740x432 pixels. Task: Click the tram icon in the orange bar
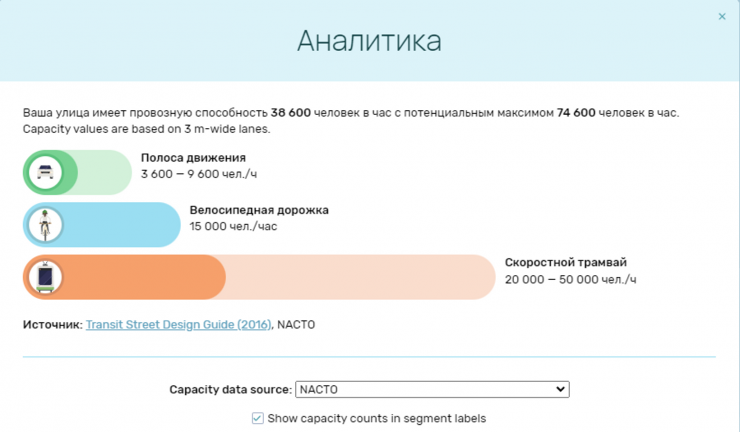(x=43, y=277)
